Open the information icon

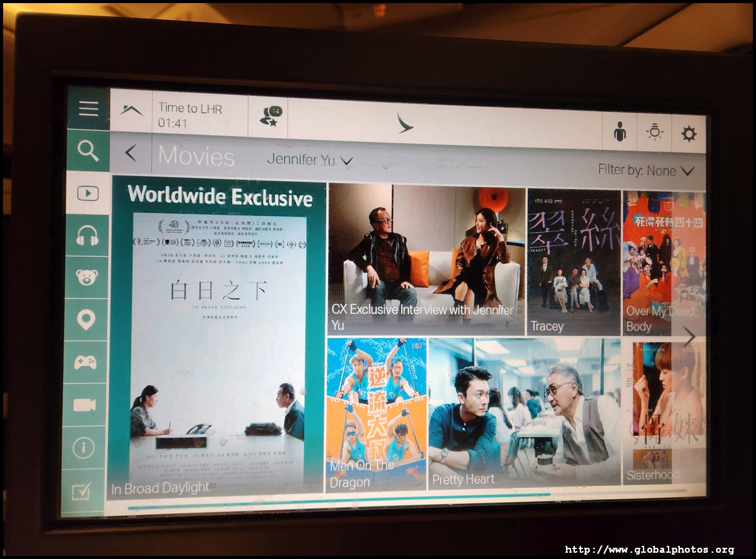coord(84,447)
